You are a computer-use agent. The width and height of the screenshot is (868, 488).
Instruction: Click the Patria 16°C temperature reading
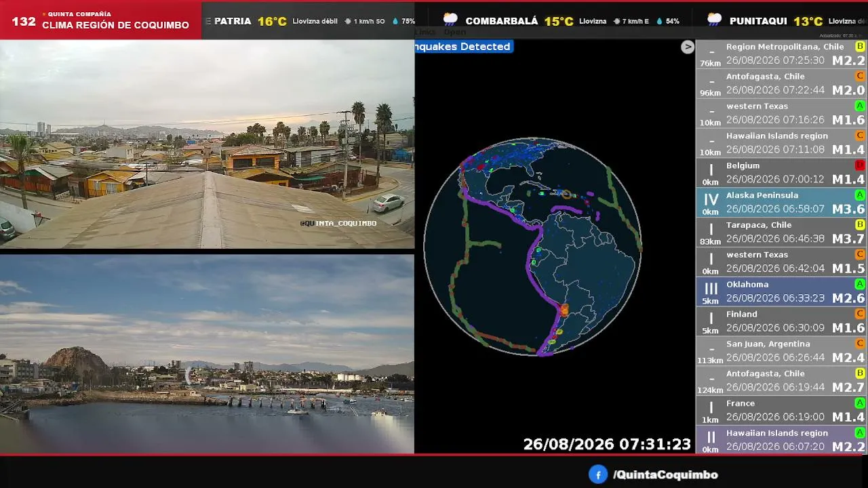click(x=272, y=21)
